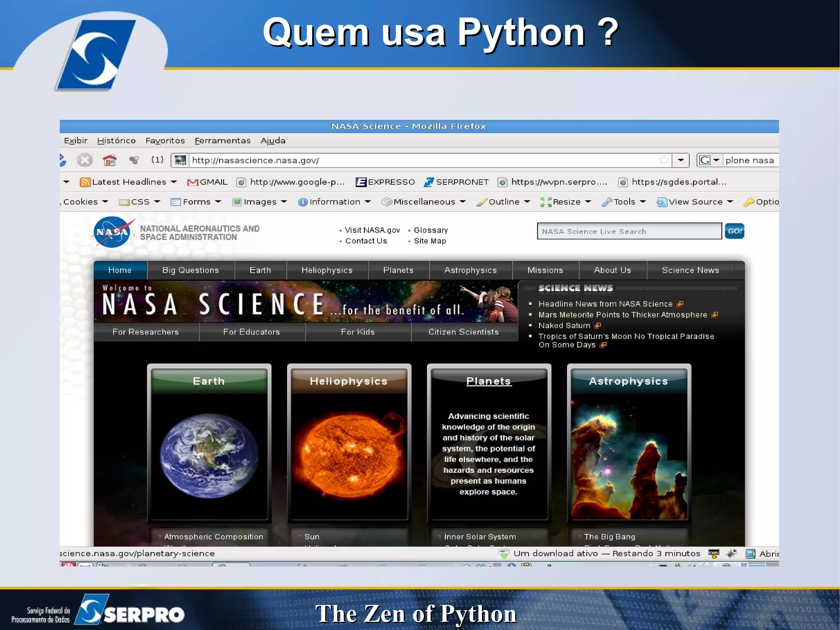840x630 pixels.
Task: Select the Heliophysics navigation tab
Action: [327, 270]
